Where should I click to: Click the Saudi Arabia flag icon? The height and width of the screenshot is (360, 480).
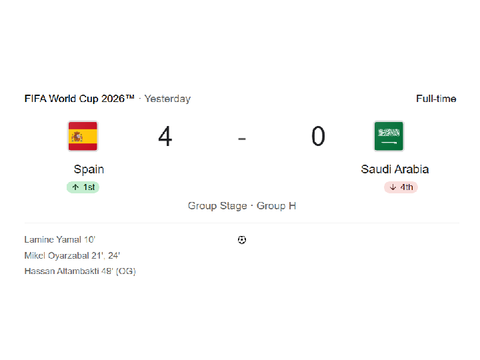(389, 136)
